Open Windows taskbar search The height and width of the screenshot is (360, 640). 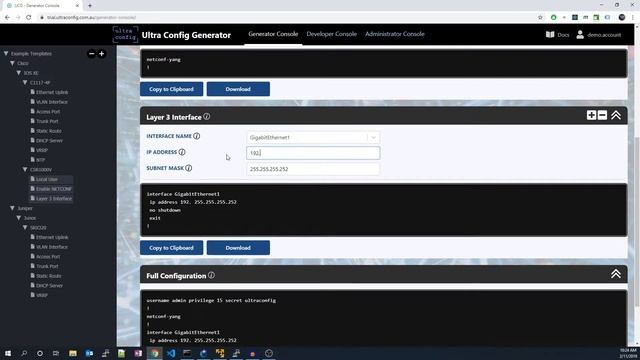point(24,353)
